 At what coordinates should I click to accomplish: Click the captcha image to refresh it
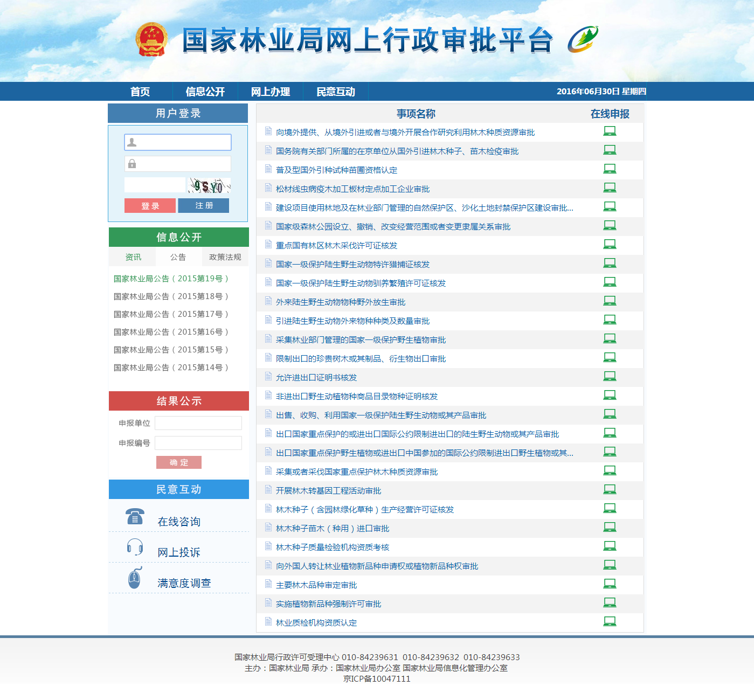pos(209,184)
